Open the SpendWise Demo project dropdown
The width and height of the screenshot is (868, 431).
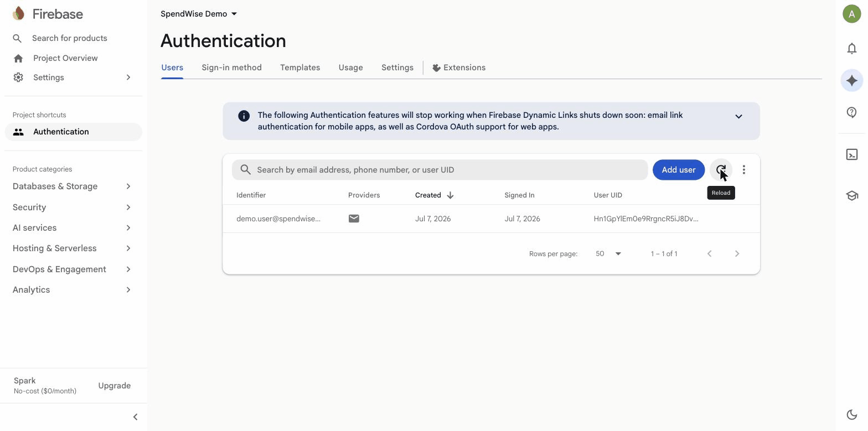[199, 14]
